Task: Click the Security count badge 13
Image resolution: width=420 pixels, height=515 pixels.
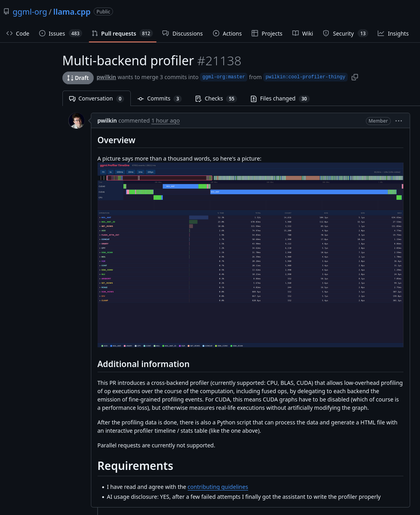Action: tap(363, 34)
